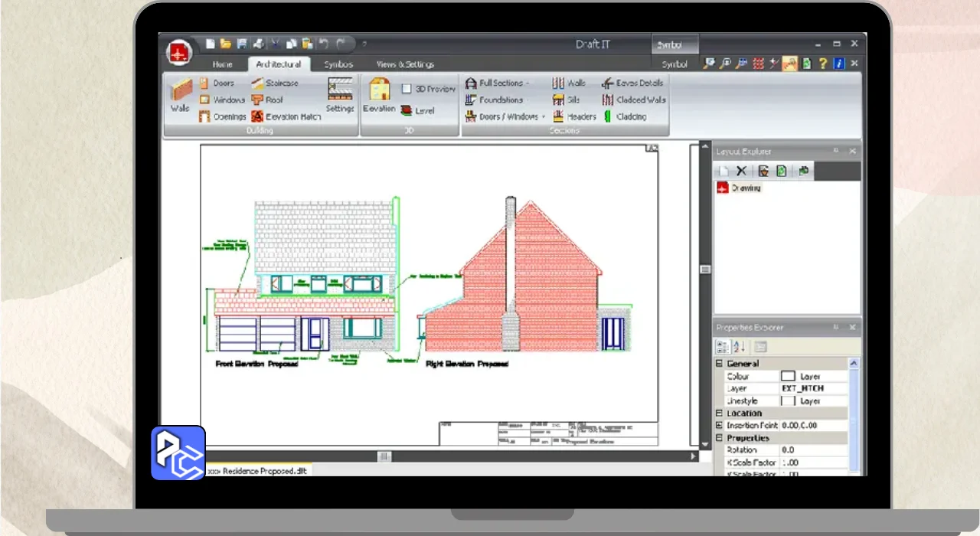Apply Elevation Hatch tool
This screenshot has height=536, width=980.
click(x=286, y=116)
